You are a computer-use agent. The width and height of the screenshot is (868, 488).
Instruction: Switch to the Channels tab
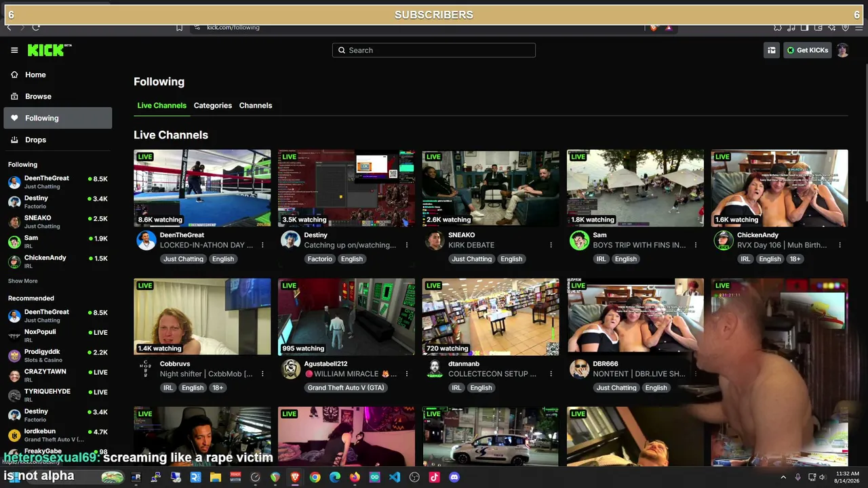coord(256,106)
